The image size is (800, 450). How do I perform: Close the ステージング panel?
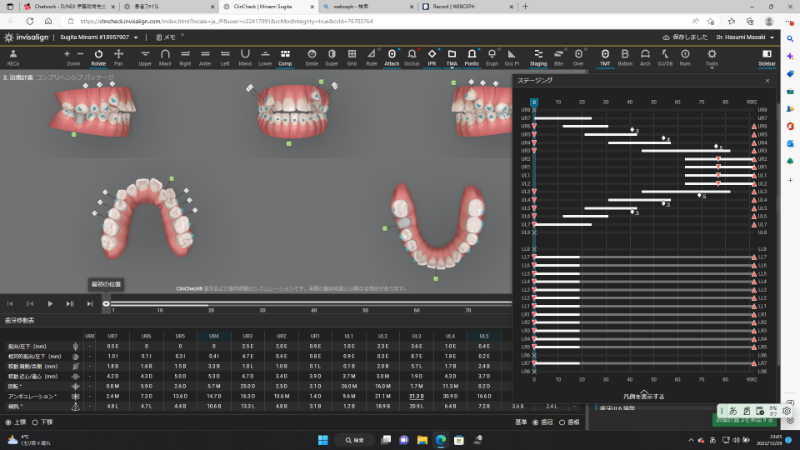click(766, 80)
